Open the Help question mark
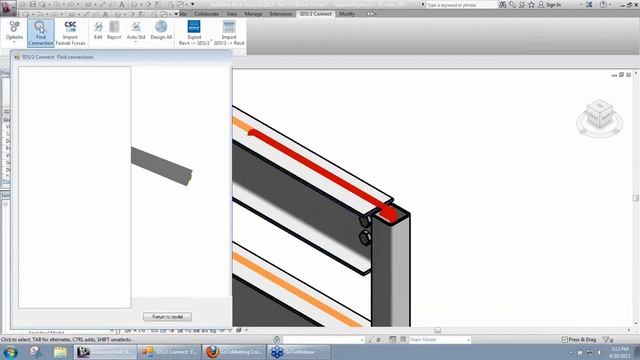 pyautogui.click(x=603, y=5)
